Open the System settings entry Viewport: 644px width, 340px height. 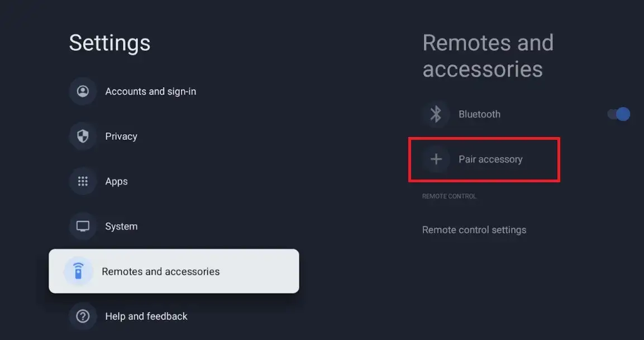121,226
